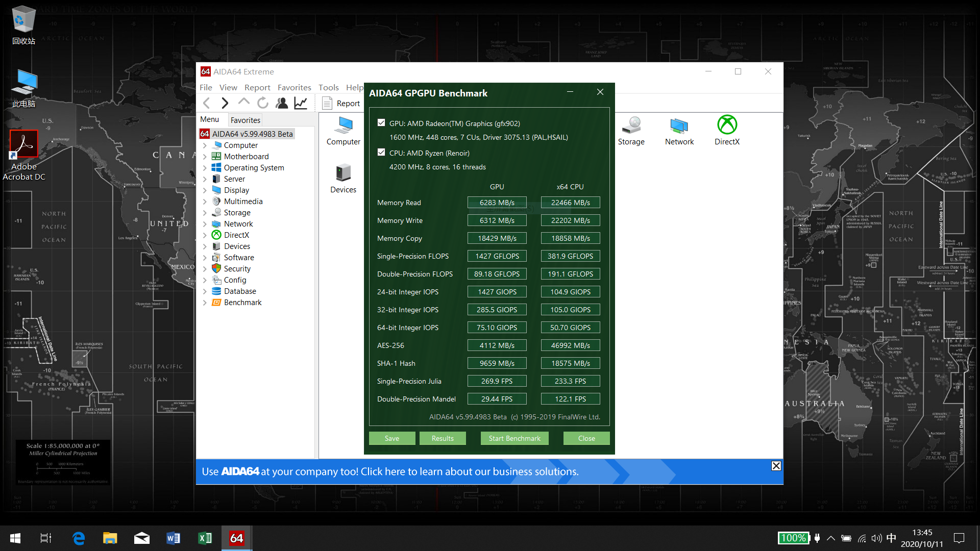This screenshot has height=551, width=980.
Task: Expand the Motherboard tree node
Action: coord(205,157)
